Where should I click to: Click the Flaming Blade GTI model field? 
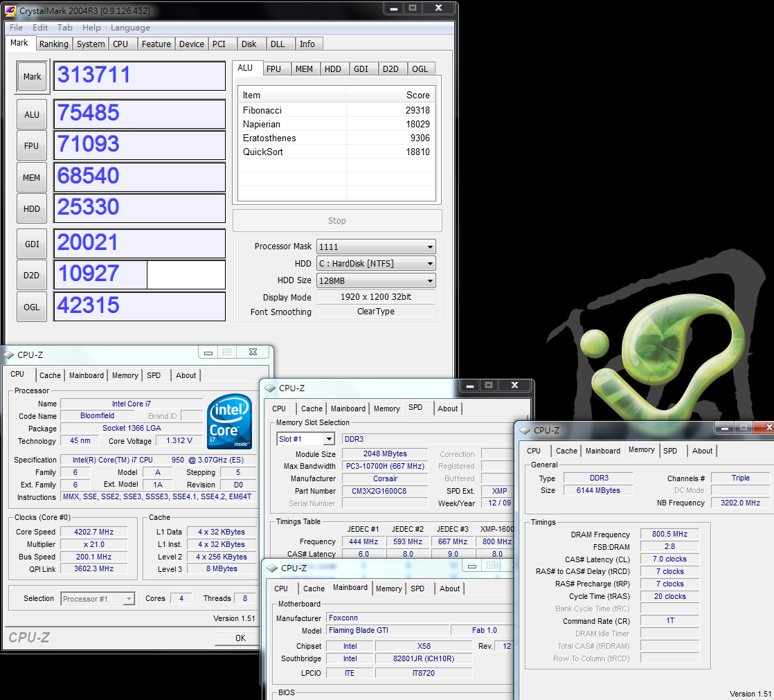(388, 630)
